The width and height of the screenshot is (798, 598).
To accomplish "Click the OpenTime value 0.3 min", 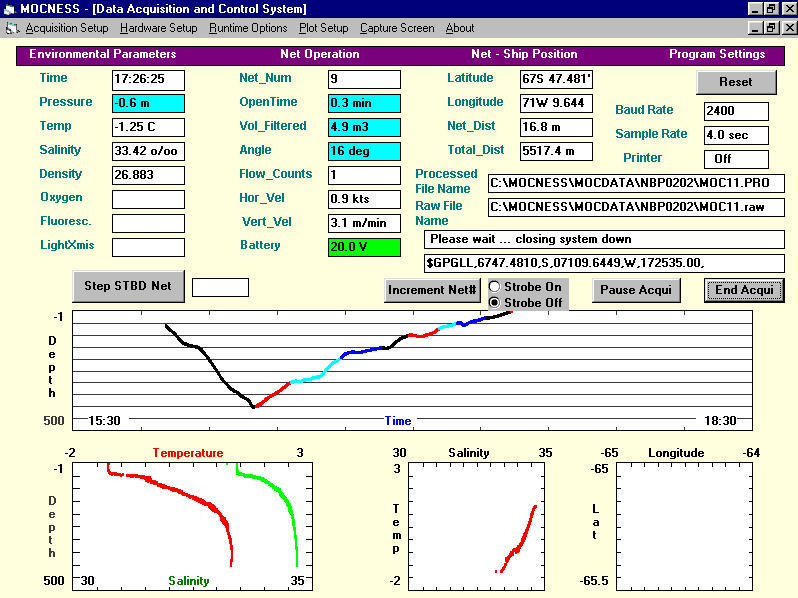I will (x=364, y=103).
